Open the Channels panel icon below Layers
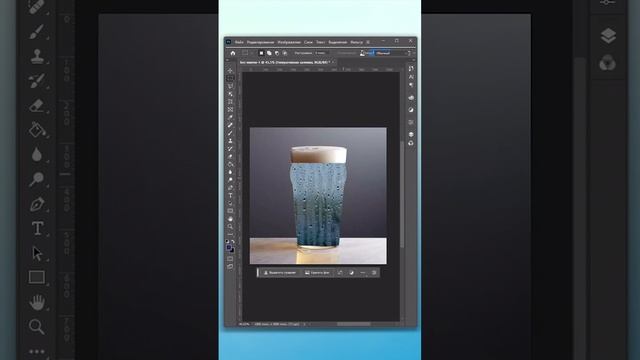The height and width of the screenshot is (360, 640). coord(411,143)
